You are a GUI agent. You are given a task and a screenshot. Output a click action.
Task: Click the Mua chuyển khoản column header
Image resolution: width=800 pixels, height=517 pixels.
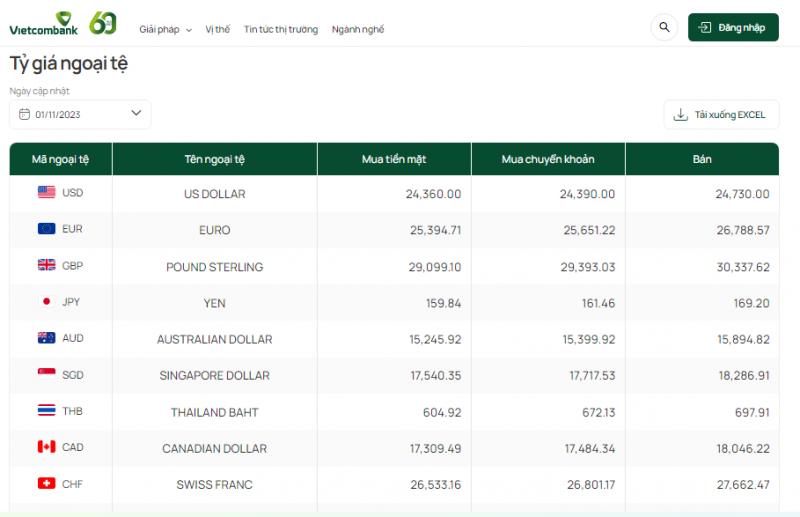click(547, 159)
